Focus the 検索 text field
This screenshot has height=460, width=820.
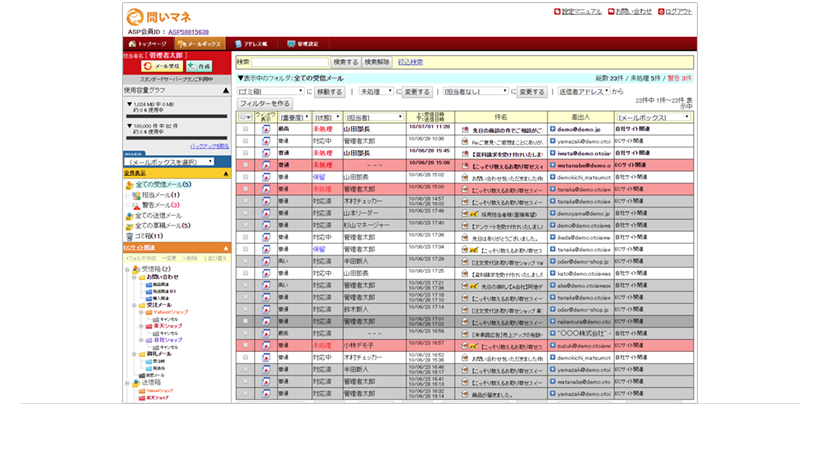tap(290, 62)
